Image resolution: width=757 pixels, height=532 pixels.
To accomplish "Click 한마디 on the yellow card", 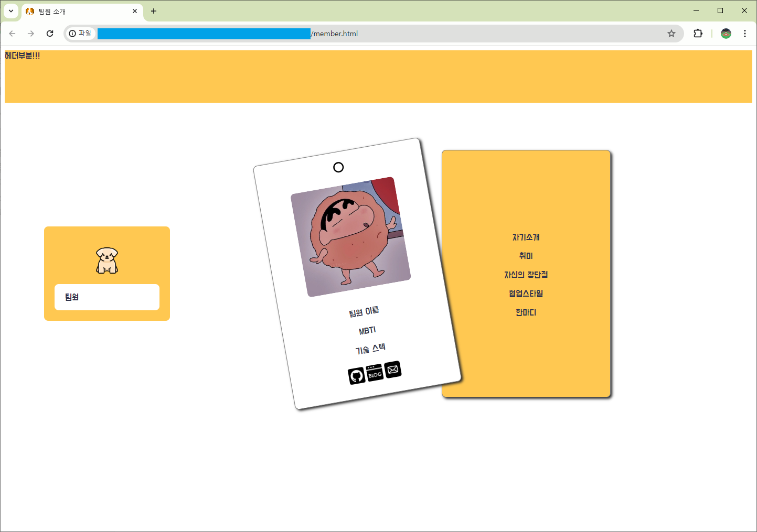I will click(526, 312).
